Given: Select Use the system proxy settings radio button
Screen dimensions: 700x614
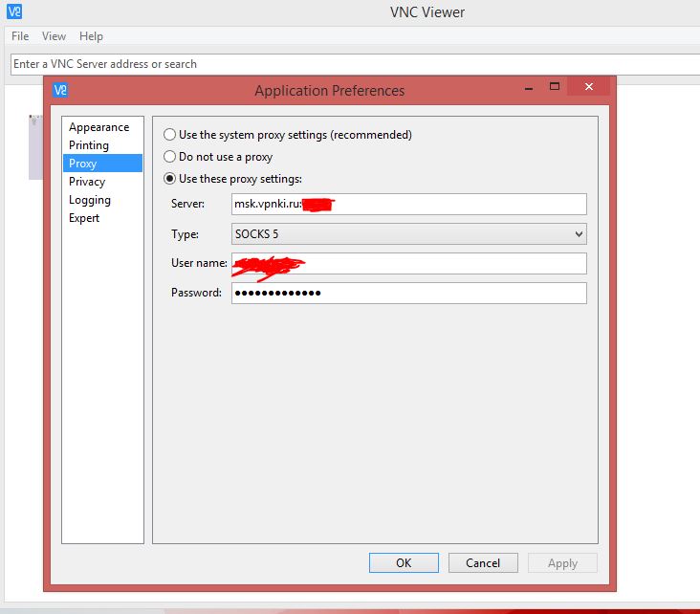Looking at the screenshot, I should (x=169, y=135).
